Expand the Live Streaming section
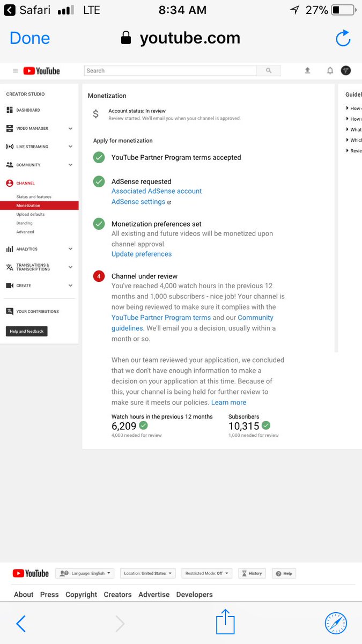362x644 pixels. click(x=70, y=147)
